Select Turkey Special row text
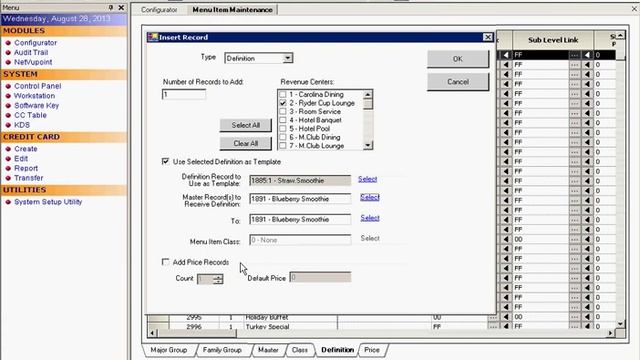Screen dimensions: 640x360 267,327
